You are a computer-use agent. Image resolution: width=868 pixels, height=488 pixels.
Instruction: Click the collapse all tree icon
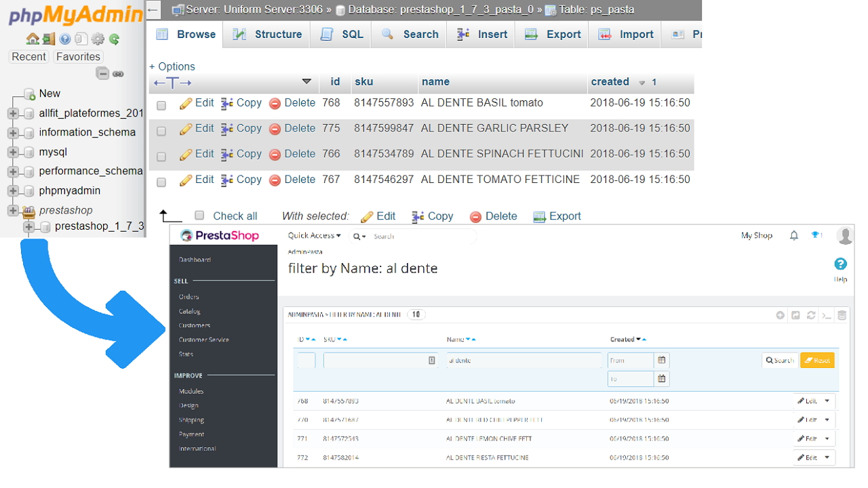pyautogui.click(x=102, y=74)
